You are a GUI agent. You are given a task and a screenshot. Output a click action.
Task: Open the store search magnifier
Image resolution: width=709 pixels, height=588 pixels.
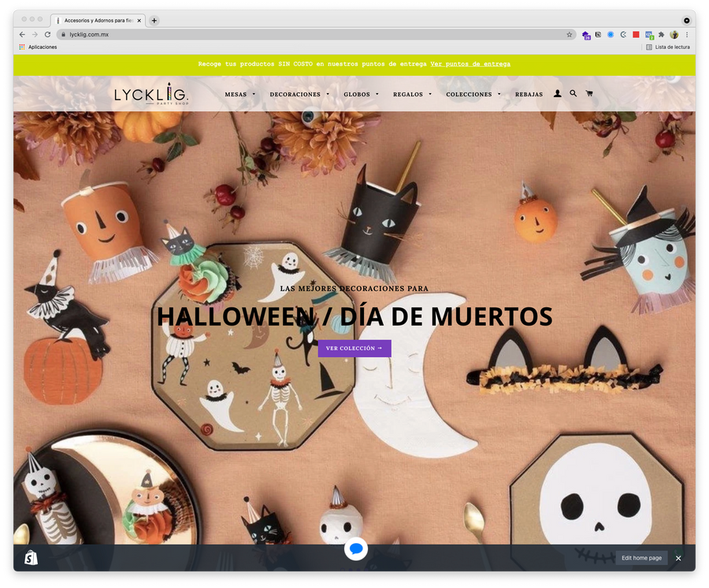tap(573, 94)
